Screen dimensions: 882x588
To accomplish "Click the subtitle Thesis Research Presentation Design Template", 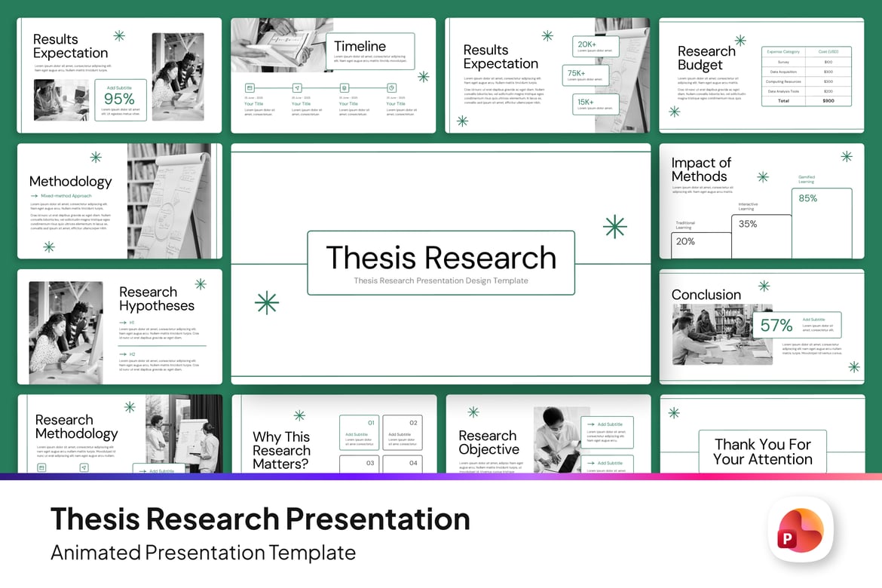I will pyautogui.click(x=441, y=280).
